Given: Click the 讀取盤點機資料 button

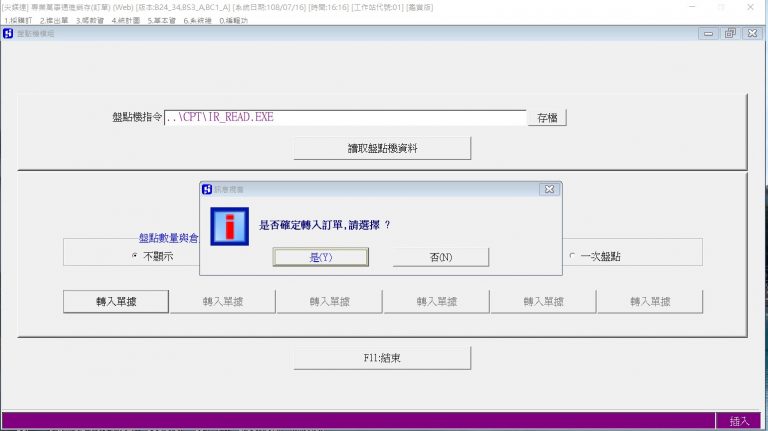Looking at the screenshot, I should point(382,148).
